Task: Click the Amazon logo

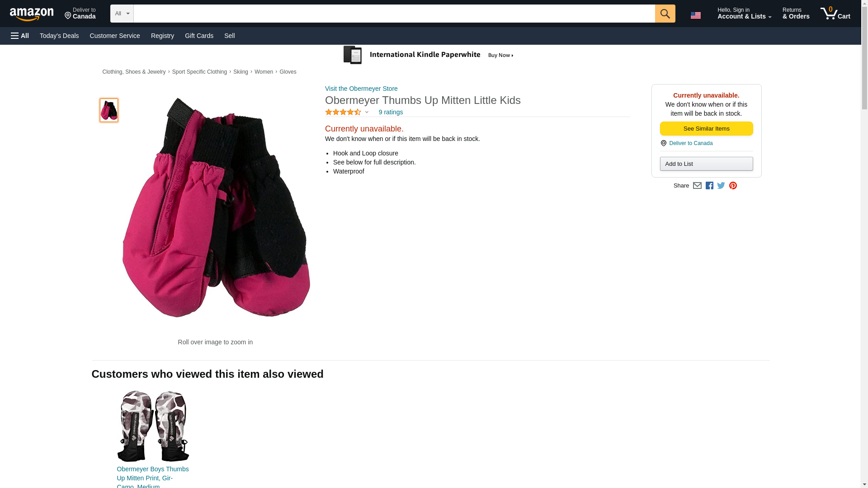Action: [x=32, y=14]
